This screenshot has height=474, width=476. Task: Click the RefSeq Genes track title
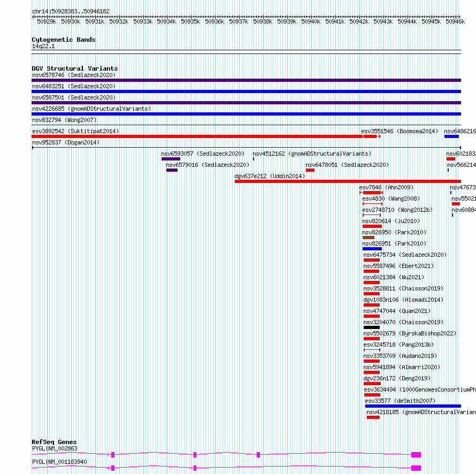click(54, 442)
